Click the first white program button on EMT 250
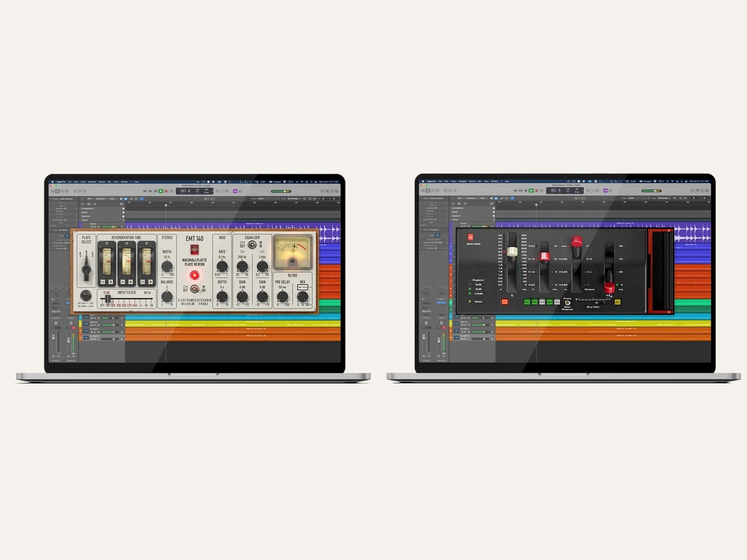The width and height of the screenshot is (747, 560). tap(542, 302)
